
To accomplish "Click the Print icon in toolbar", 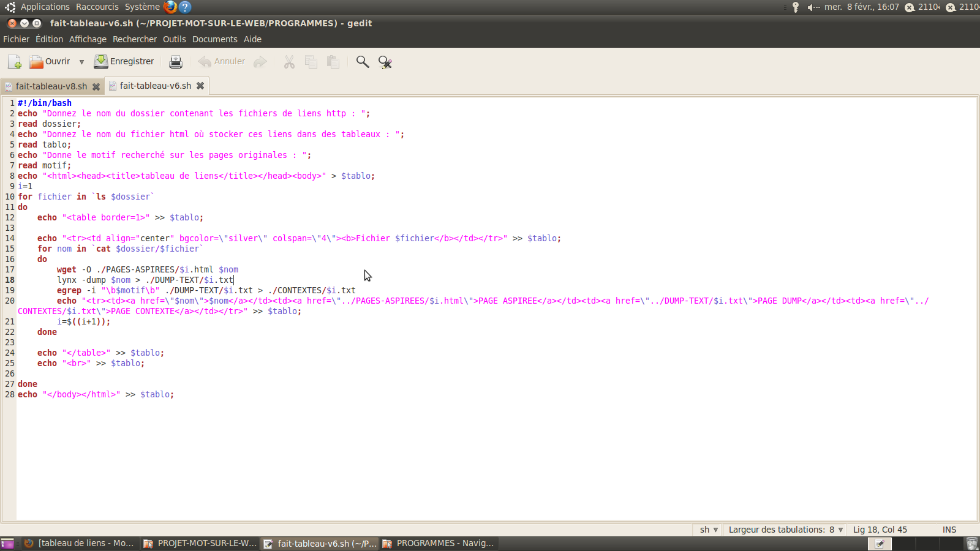I will click(176, 62).
